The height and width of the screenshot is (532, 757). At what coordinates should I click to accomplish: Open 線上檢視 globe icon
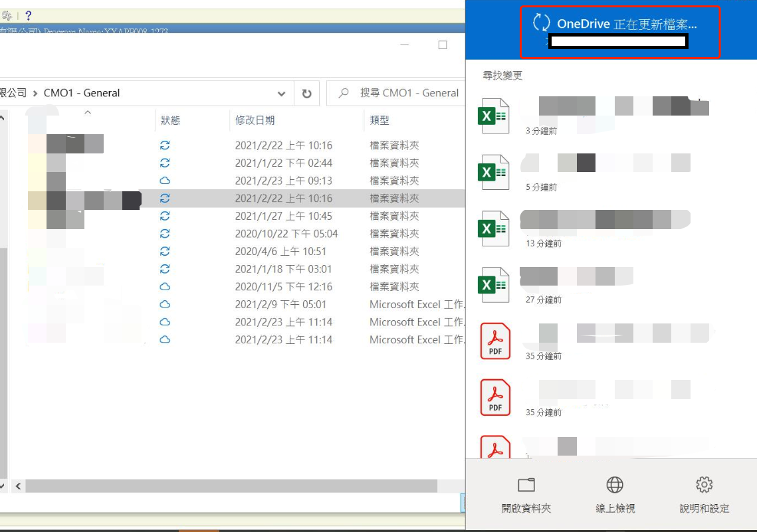tap(615, 485)
